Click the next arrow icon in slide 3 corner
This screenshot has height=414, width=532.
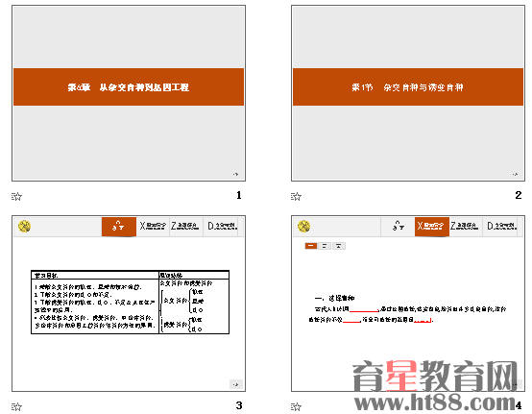pyautogui.click(x=235, y=384)
